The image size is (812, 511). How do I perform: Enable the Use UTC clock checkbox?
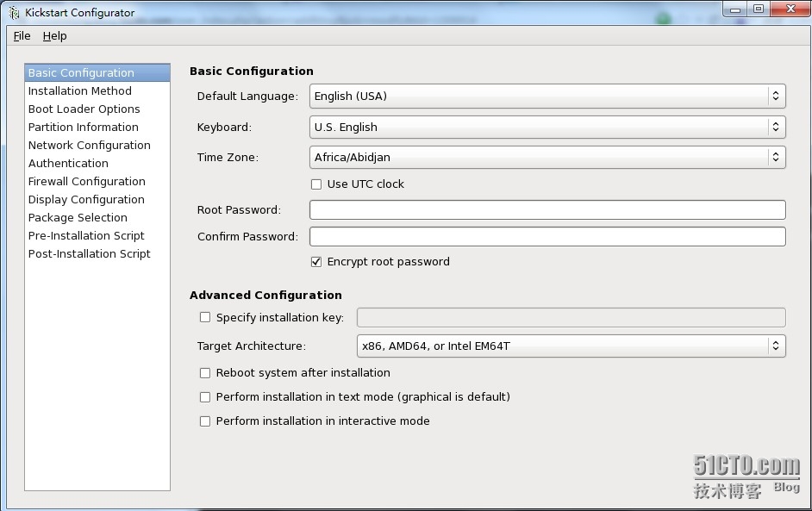point(315,184)
